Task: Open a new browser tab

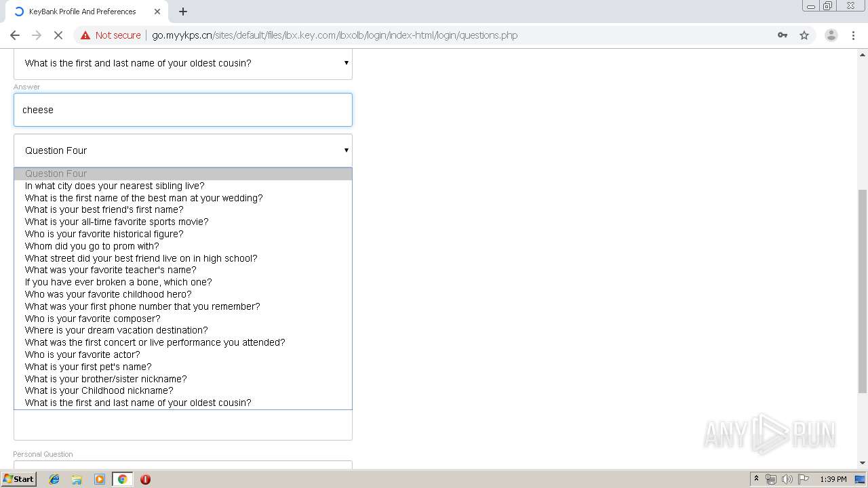Action: (x=183, y=12)
